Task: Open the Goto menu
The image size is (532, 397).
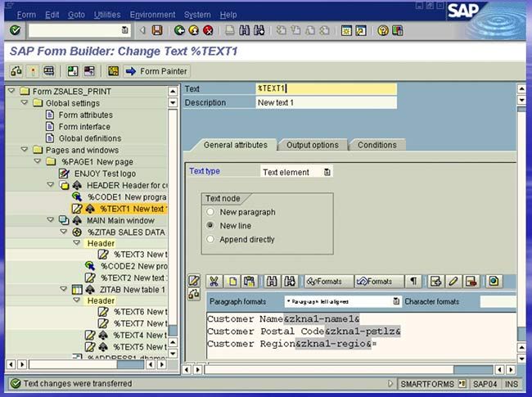Action: point(76,15)
